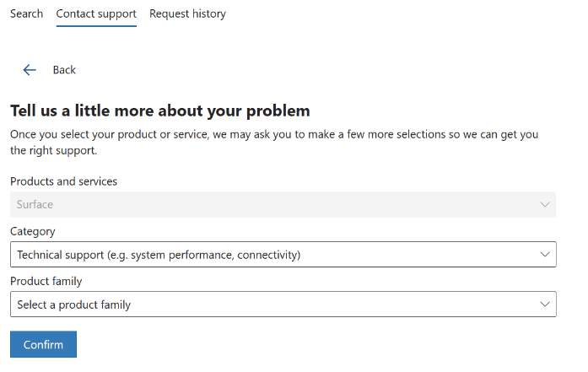Switch to the Request history tab

[187, 13]
